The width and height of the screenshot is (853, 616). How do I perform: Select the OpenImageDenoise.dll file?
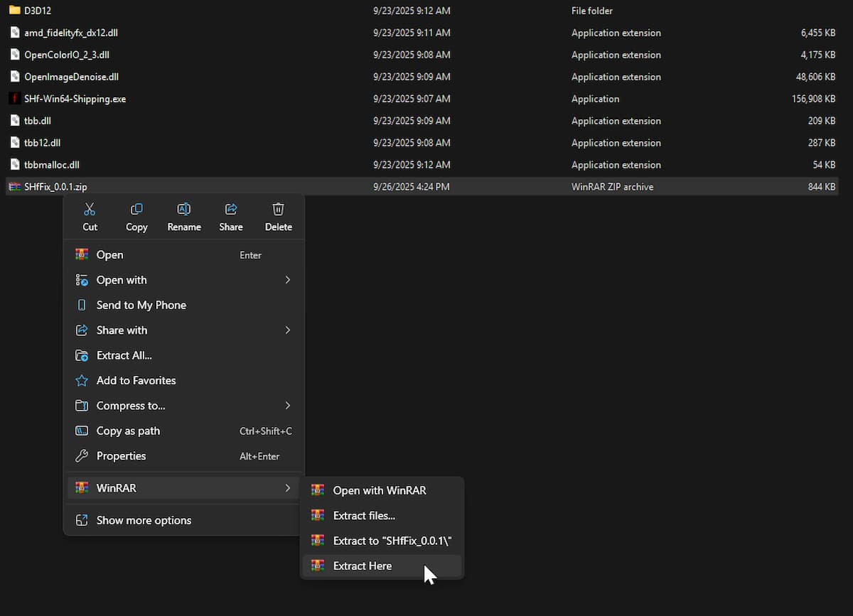pos(71,77)
